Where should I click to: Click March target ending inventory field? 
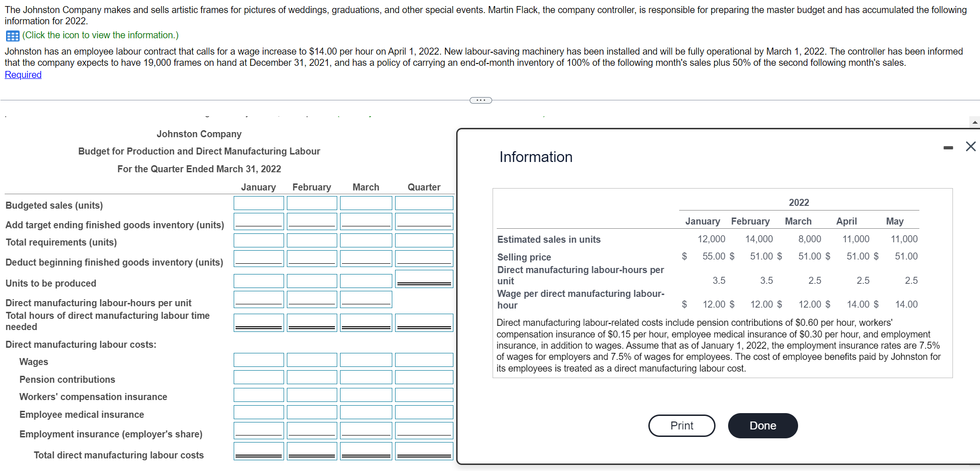click(366, 222)
